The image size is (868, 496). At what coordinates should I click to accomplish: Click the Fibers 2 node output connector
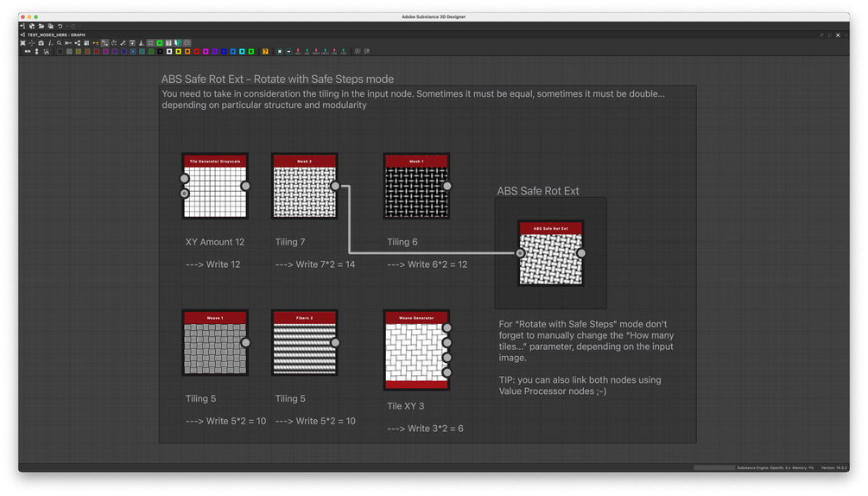pyautogui.click(x=335, y=343)
